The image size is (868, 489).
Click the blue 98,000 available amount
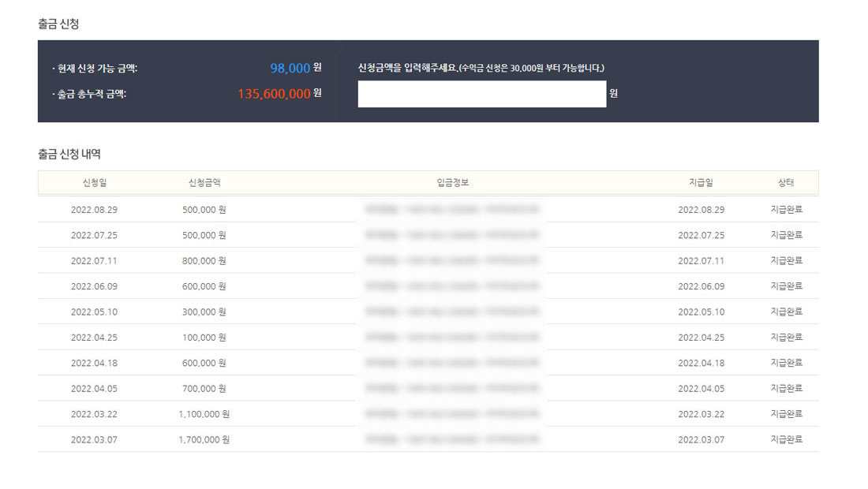pyautogui.click(x=290, y=69)
